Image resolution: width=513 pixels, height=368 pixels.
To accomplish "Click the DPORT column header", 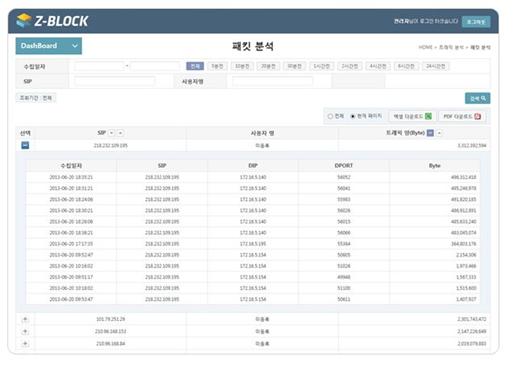I will coord(344,166).
